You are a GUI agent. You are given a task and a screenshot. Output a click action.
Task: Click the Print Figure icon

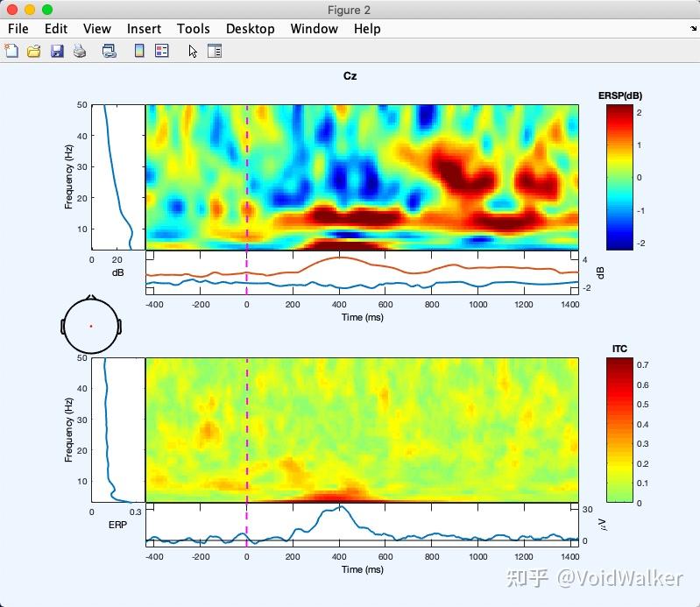[80, 51]
